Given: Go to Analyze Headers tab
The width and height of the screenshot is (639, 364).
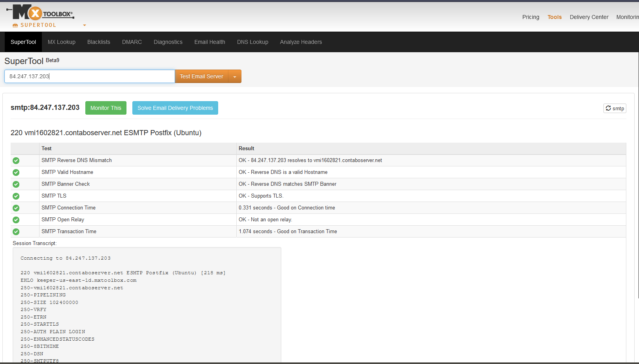Looking at the screenshot, I should [301, 42].
